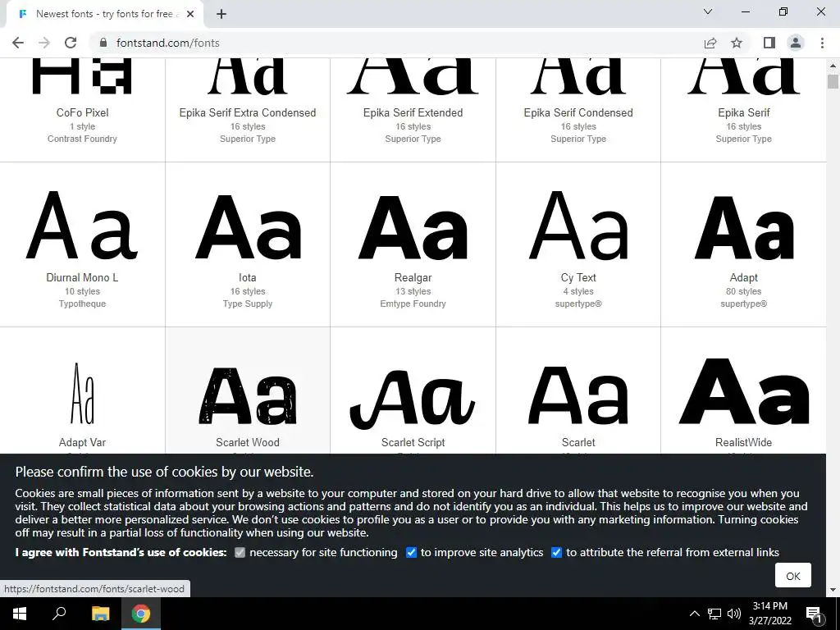Open the Adapt font sample preview
Viewport: 840px width, 630px height.
pyautogui.click(x=743, y=228)
